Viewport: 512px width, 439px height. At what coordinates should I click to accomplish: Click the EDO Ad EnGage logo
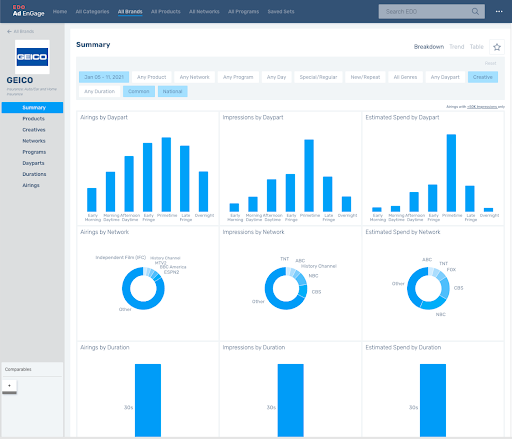point(28,11)
